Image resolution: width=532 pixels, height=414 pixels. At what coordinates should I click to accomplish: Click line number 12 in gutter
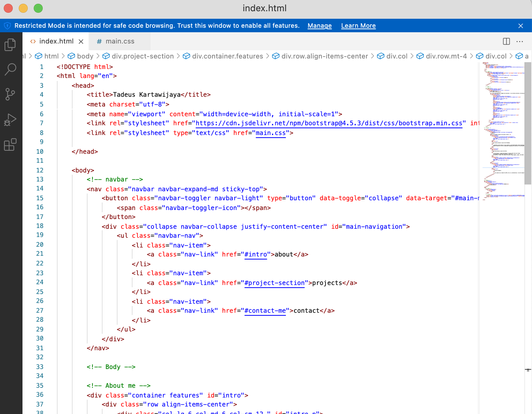coord(40,170)
